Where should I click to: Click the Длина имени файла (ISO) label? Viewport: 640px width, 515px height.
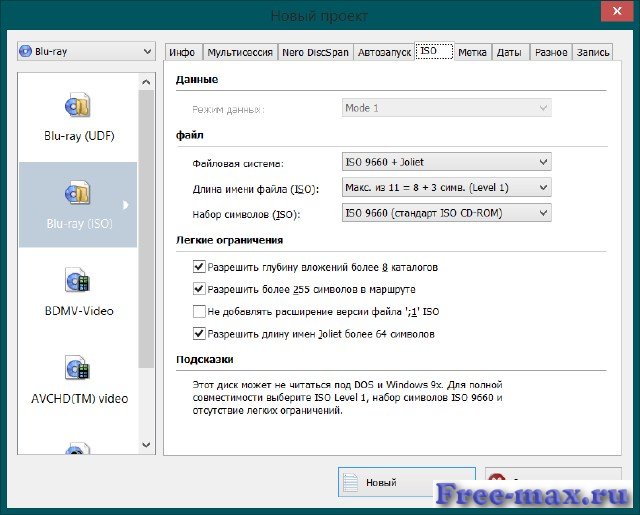(x=256, y=189)
